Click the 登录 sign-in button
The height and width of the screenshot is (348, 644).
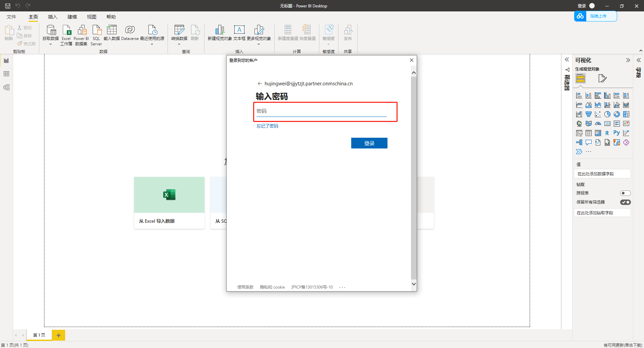click(x=369, y=143)
